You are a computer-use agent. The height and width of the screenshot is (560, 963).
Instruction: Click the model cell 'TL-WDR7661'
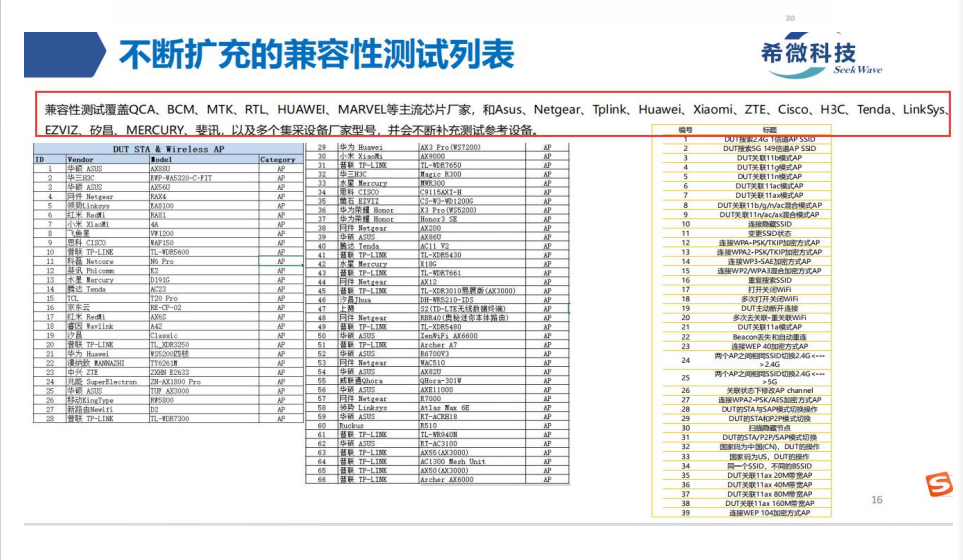point(440,273)
